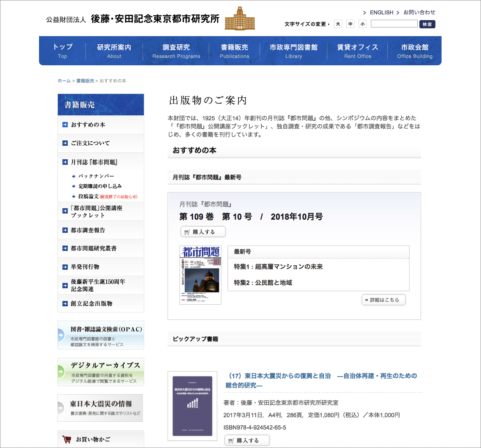Click the arrow icon beside おすすめの本

[65, 125]
